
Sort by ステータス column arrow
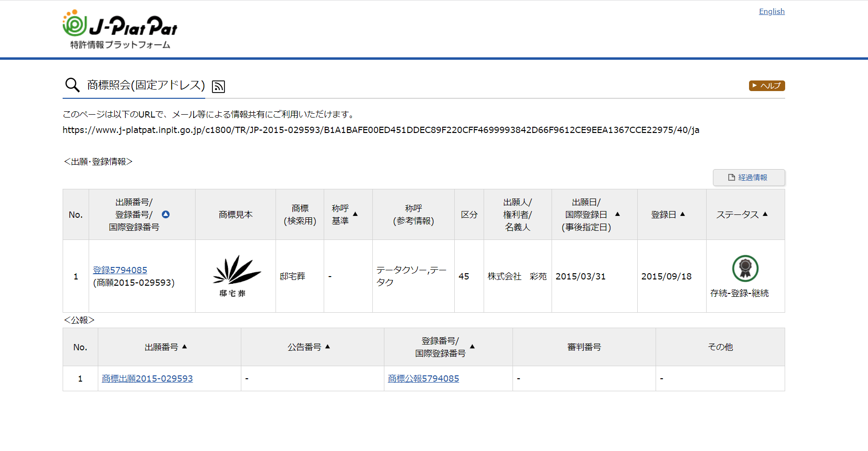pos(765,214)
